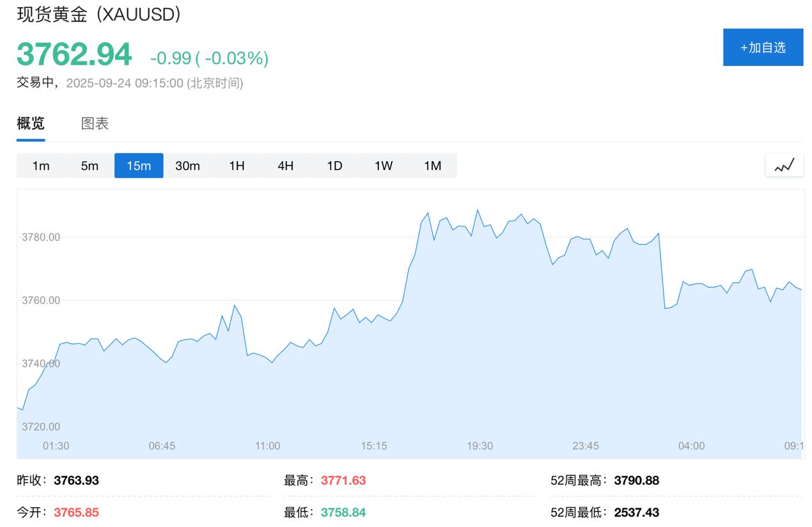Click the chart type line icon
The width and height of the screenshot is (812, 527).
(785, 166)
